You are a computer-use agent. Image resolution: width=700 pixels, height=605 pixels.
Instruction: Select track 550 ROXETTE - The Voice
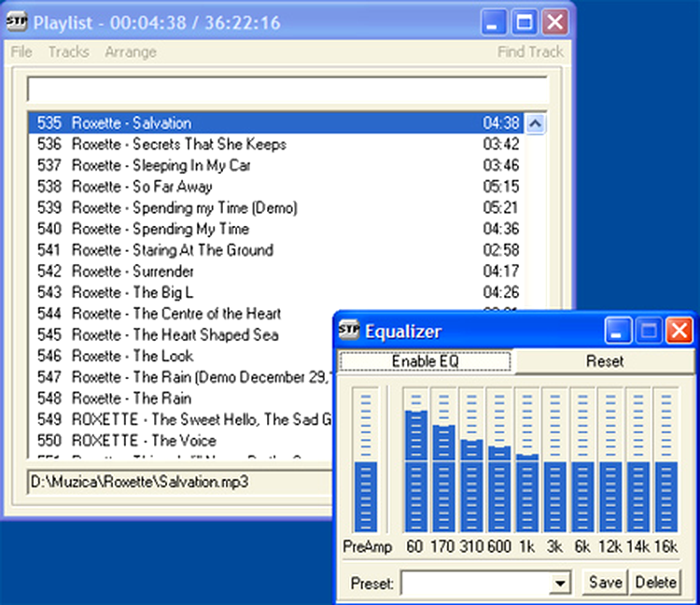tap(181, 441)
